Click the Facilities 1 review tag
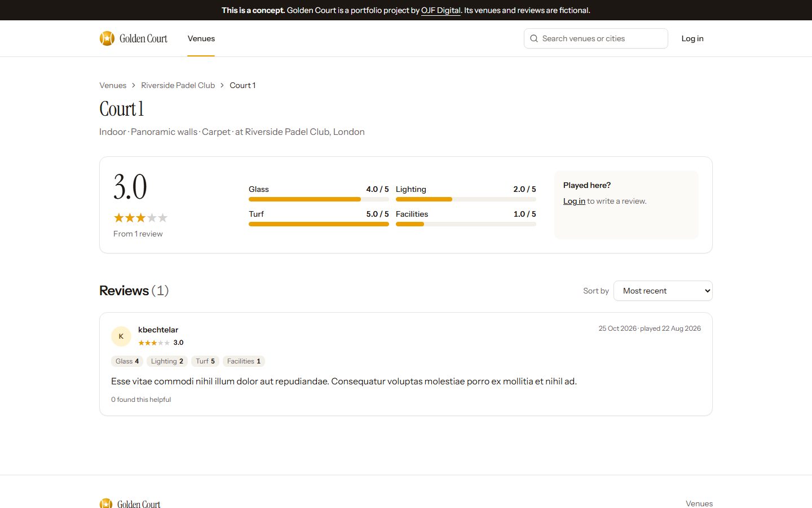Image resolution: width=812 pixels, height=508 pixels. pyautogui.click(x=244, y=361)
